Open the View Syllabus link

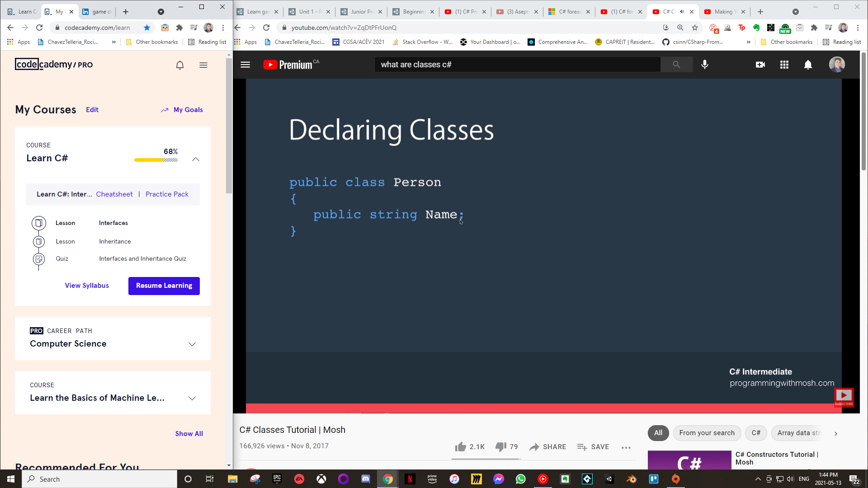pyautogui.click(x=87, y=286)
